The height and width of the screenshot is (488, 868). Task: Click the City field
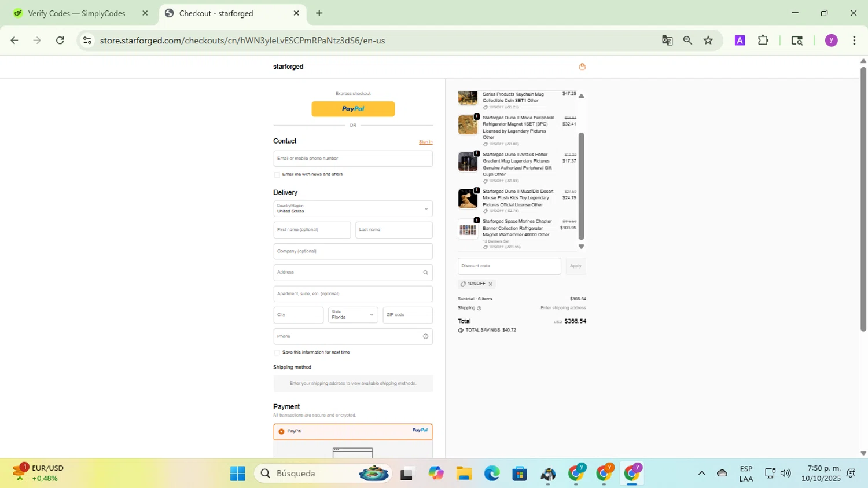pos(299,315)
